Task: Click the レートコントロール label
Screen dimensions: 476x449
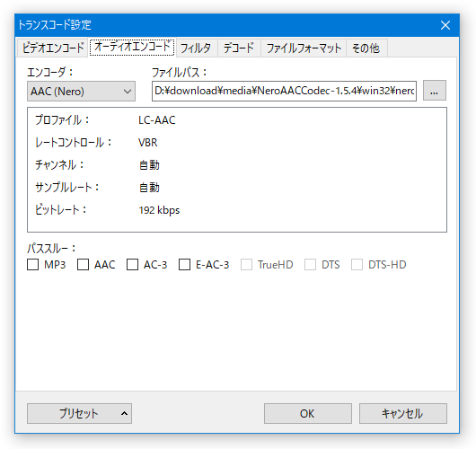Action: [74, 143]
